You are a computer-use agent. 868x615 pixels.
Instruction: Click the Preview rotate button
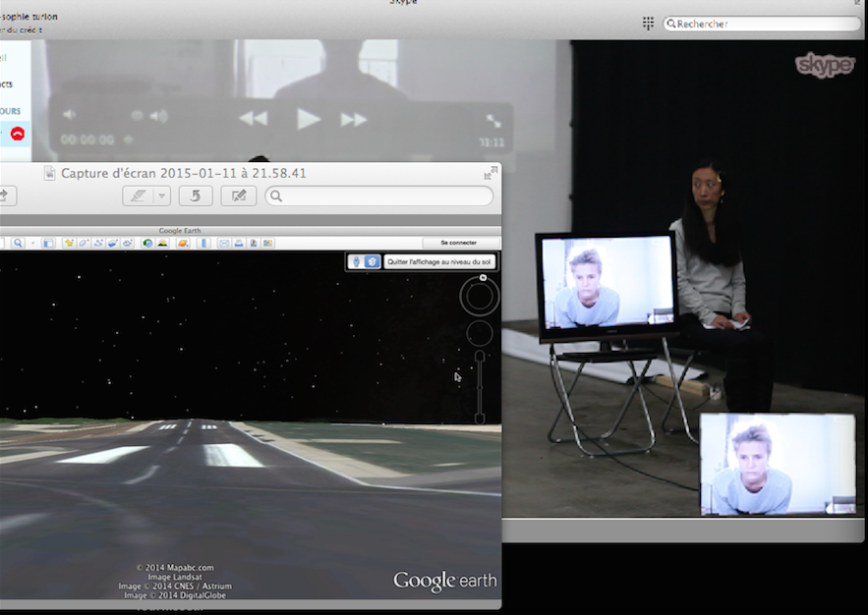(196, 196)
